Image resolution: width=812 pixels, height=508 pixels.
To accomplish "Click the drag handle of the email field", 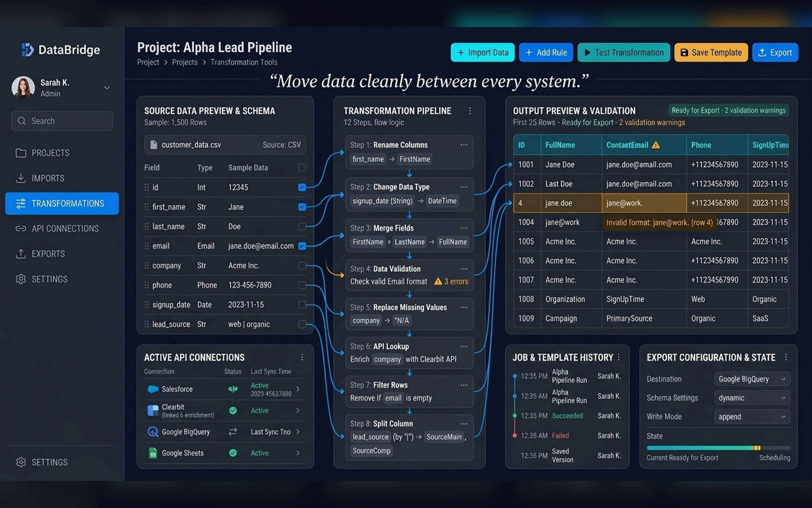I will coord(146,246).
